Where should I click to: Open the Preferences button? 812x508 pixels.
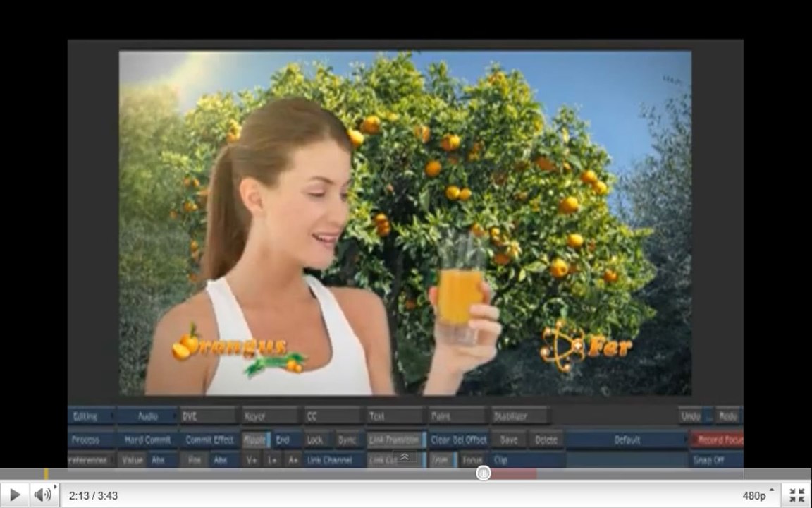pos(91,460)
